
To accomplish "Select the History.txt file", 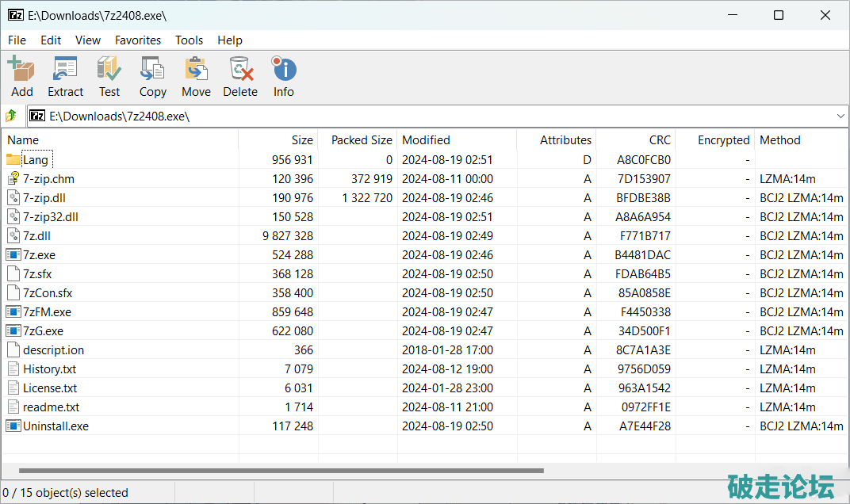I will pyautogui.click(x=49, y=369).
